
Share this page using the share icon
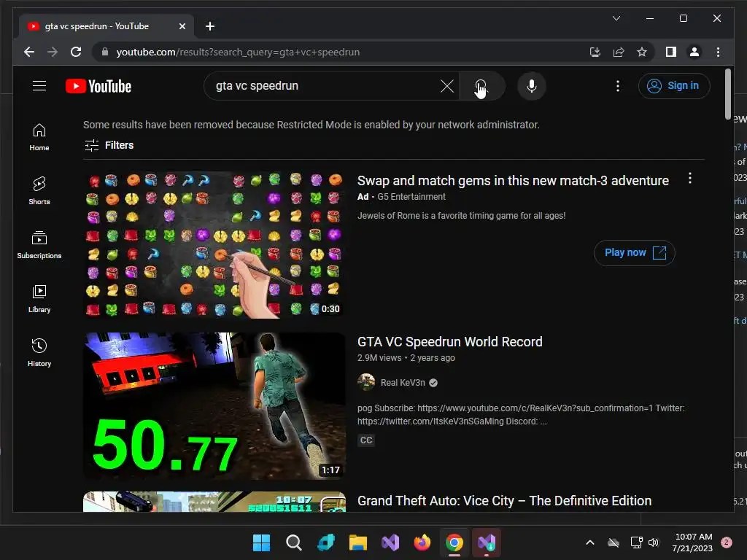(619, 52)
